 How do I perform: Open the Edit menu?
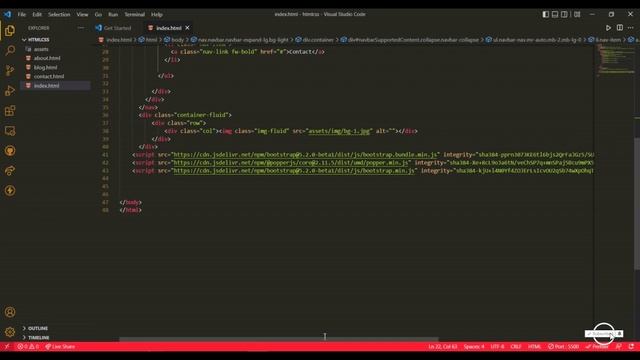click(x=37, y=14)
